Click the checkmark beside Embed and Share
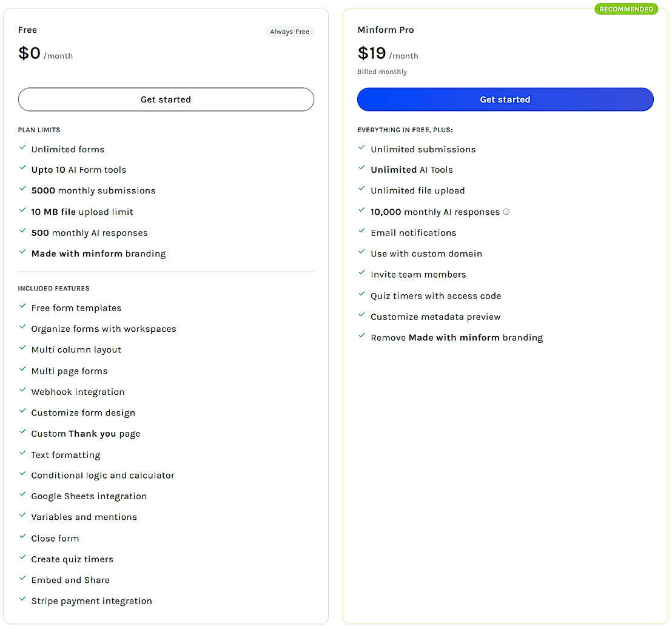 pyautogui.click(x=22, y=578)
